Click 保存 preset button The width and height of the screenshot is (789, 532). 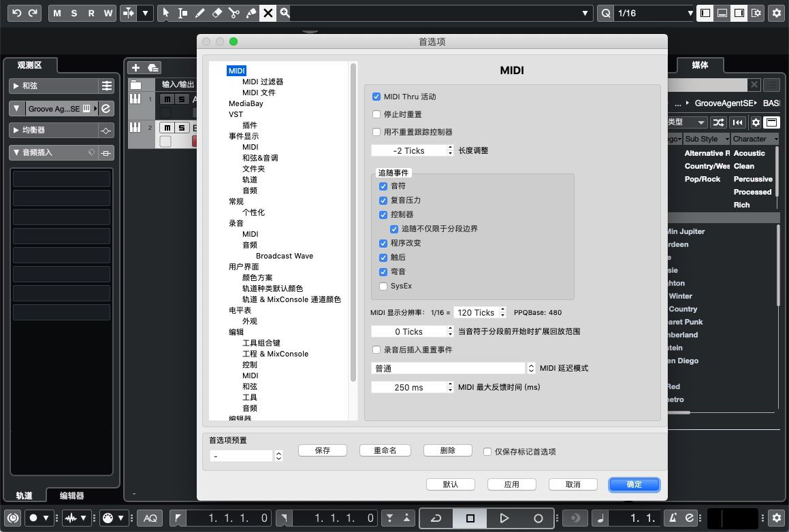pyautogui.click(x=323, y=450)
